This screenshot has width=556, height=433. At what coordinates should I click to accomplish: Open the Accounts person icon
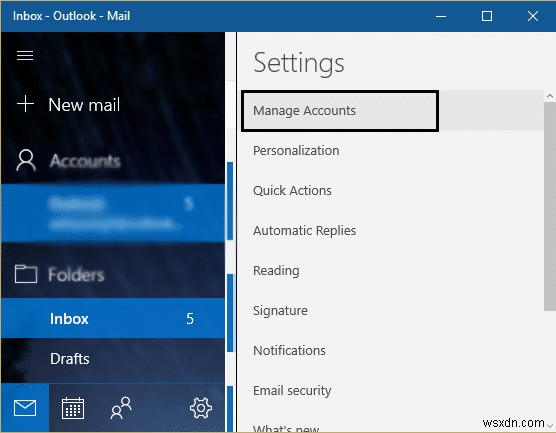click(x=26, y=160)
